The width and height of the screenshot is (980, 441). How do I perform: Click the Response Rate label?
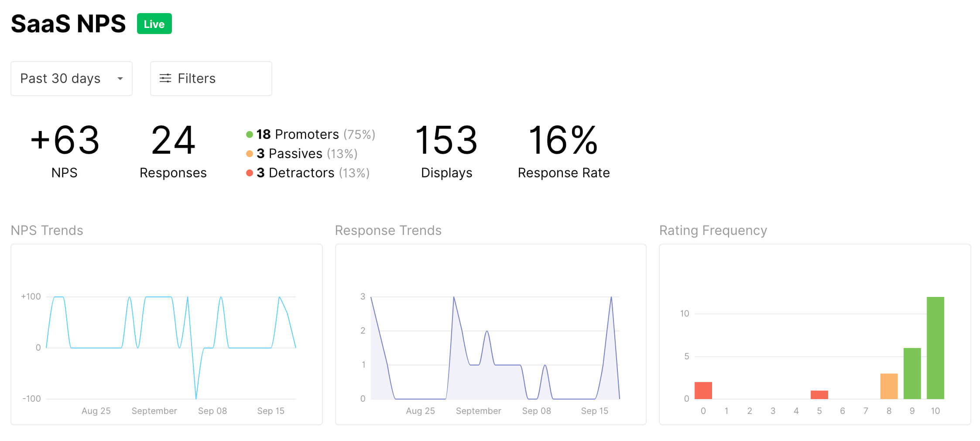pos(564,173)
